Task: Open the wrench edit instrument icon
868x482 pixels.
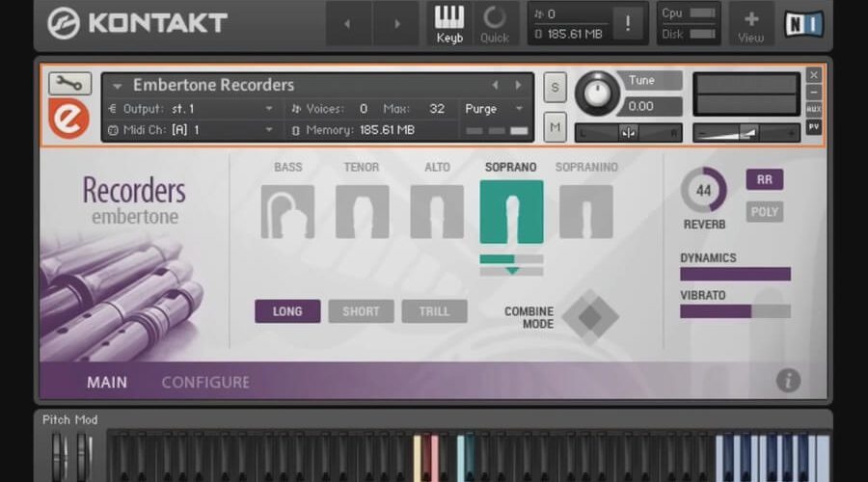Action: [69, 83]
